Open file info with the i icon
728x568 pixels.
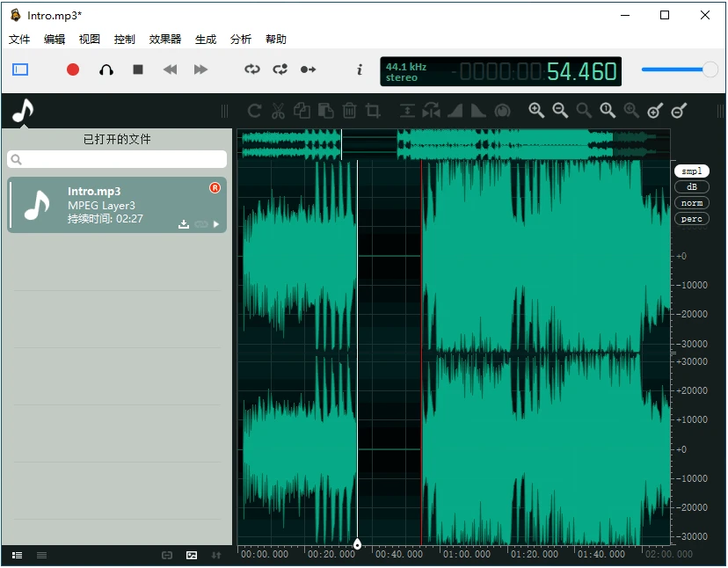[360, 69]
